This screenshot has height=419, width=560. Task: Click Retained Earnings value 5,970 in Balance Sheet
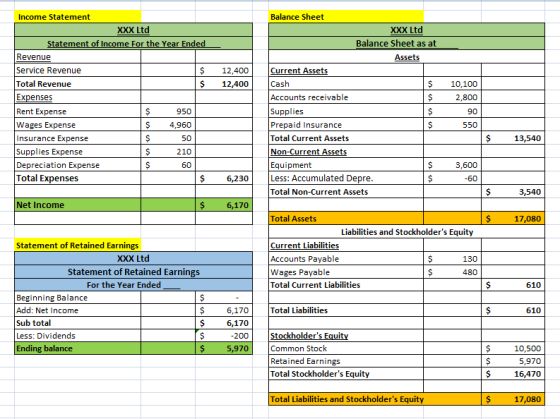point(513,361)
